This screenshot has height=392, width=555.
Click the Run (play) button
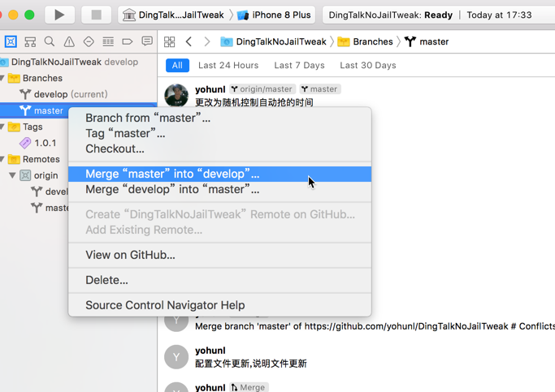[59, 15]
